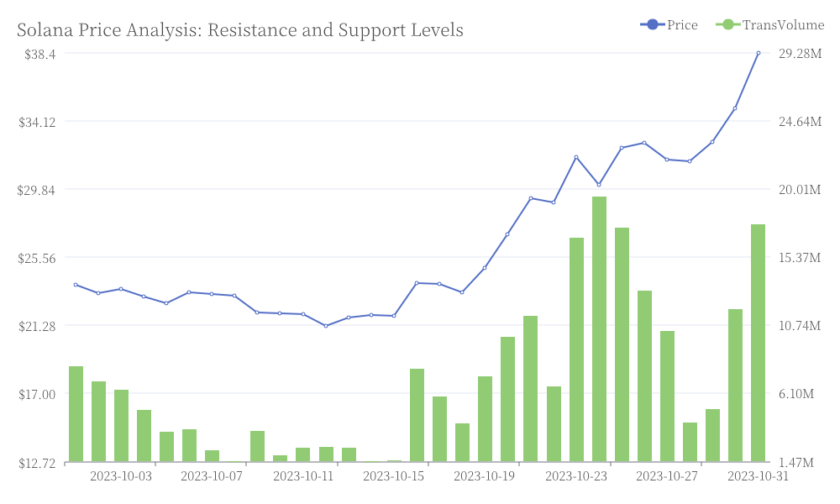The height and width of the screenshot is (504, 840).
Task: Click the first price data point on the line
Action: pos(76,285)
